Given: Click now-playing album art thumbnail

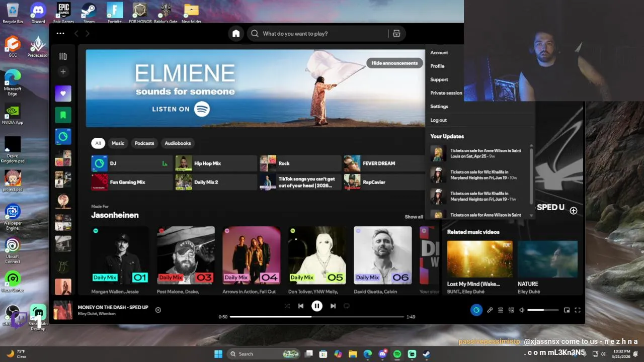Looking at the screenshot, I should [63, 310].
